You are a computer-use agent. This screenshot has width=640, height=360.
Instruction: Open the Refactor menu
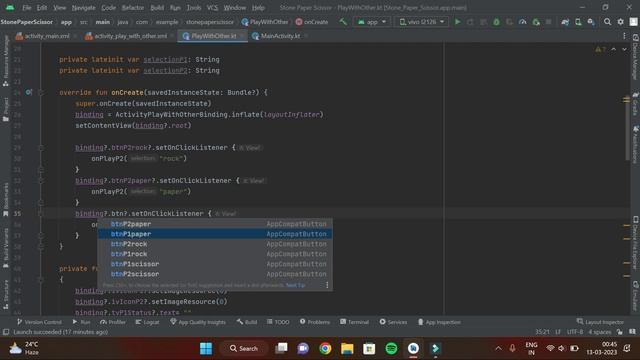tap(133, 7)
